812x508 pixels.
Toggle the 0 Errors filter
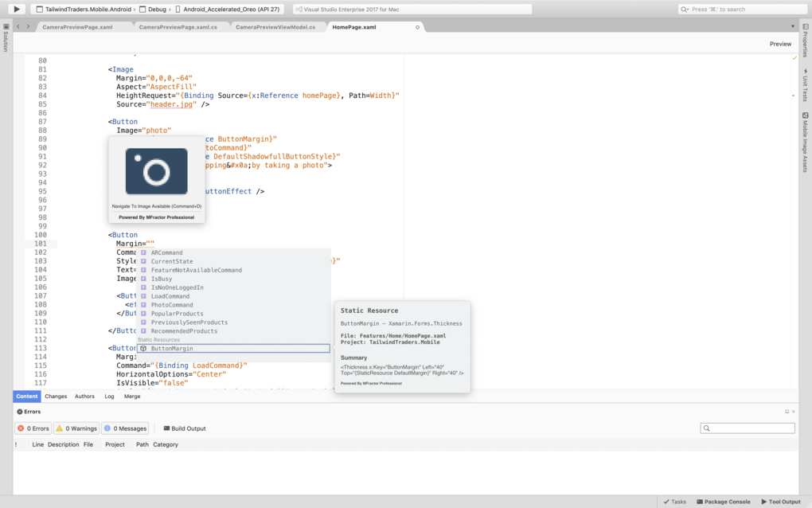pos(33,428)
